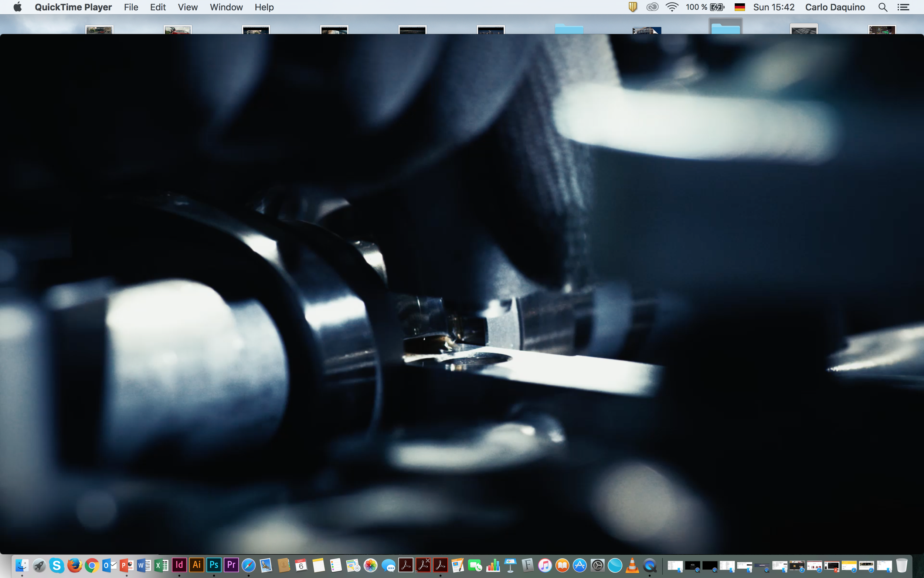Open the Trash in the Dock
924x578 pixels.
[901, 565]
